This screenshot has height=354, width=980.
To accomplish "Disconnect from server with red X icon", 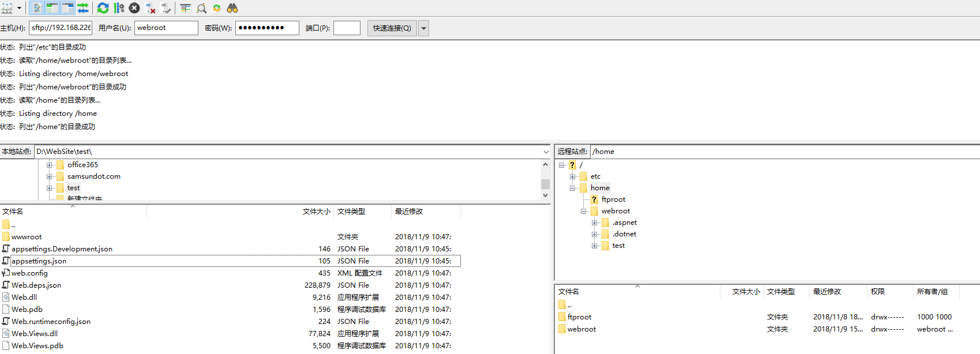I will point(151,8).
